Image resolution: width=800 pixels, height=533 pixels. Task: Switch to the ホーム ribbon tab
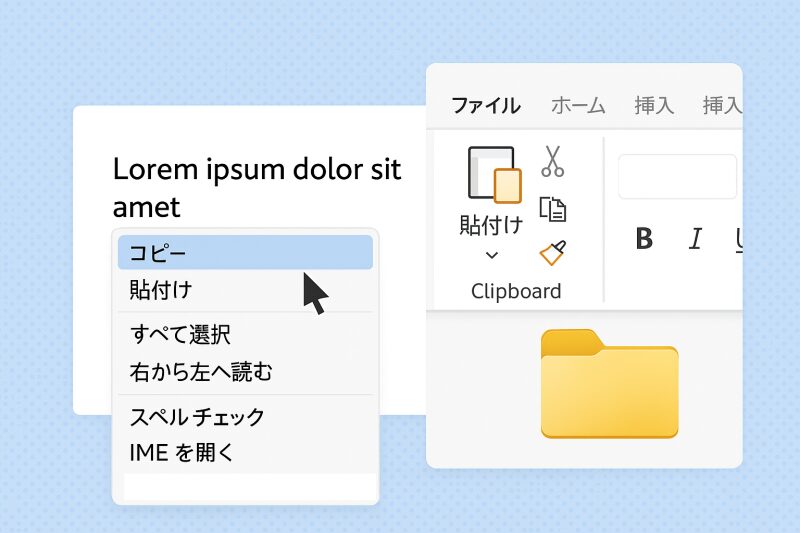(x=578, y=105)
